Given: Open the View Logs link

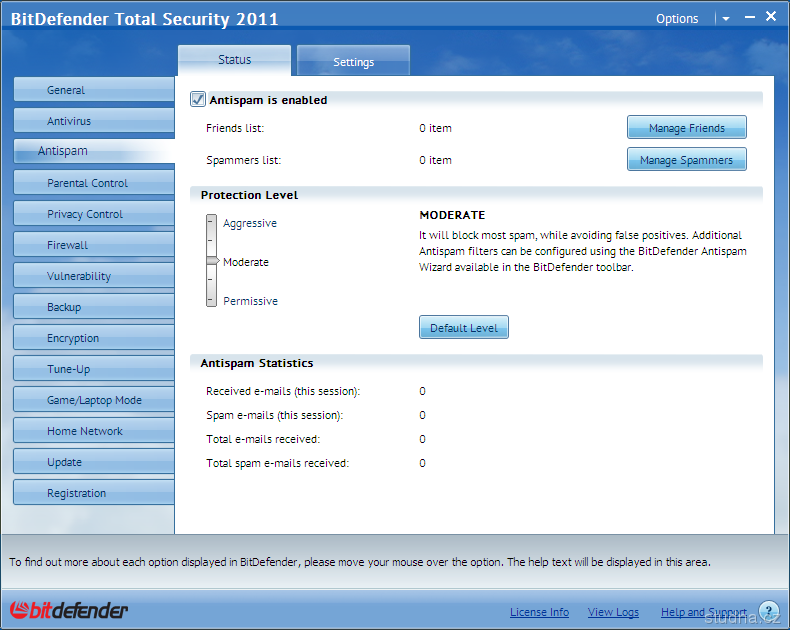Looking at the screenshot, I should 613,612.
